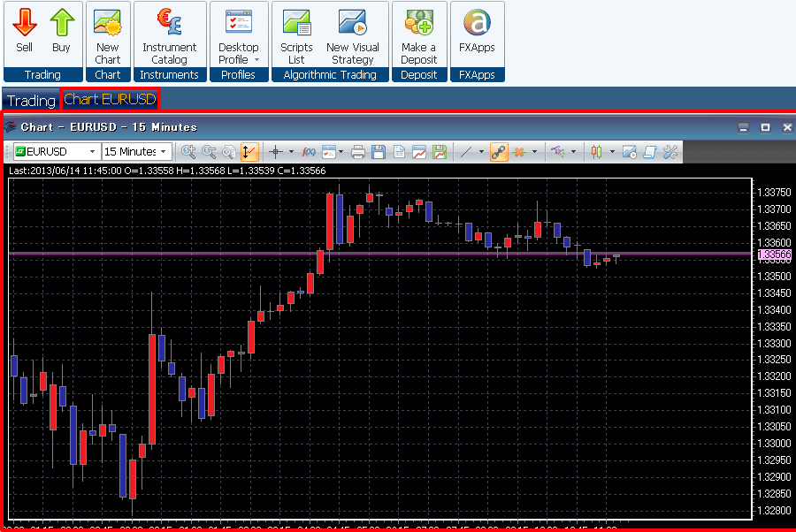Click the document page icon in chart toolbar
The width and height of the screenshot is (796, 532).
coord(399,152)
